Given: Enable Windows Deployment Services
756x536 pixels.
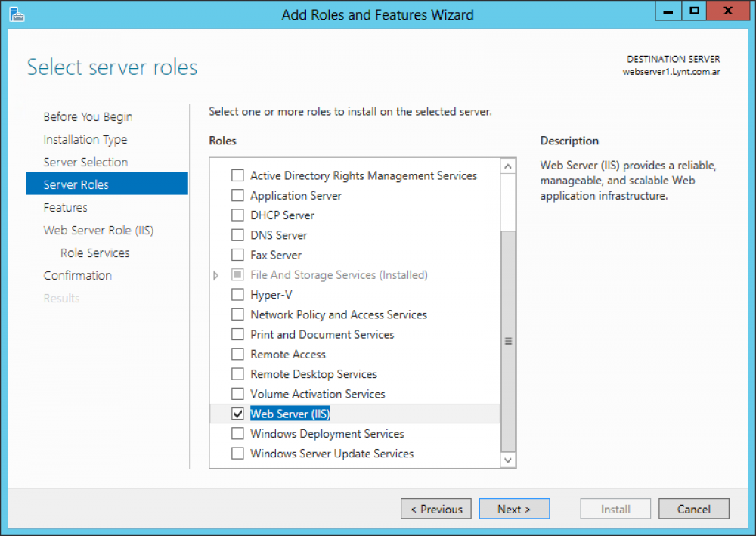Looking at the screenshot, I should coord(237,433).
